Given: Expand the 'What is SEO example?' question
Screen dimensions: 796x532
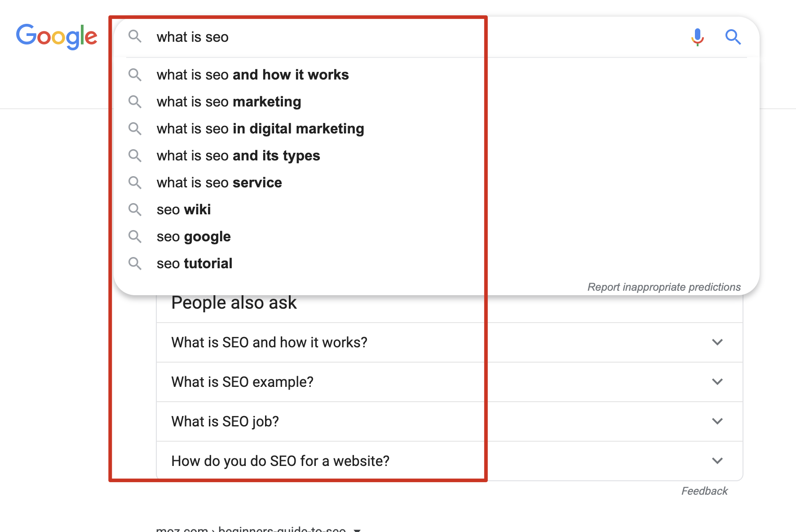Looking at the screenshot, I should click(x=717, y=382).
